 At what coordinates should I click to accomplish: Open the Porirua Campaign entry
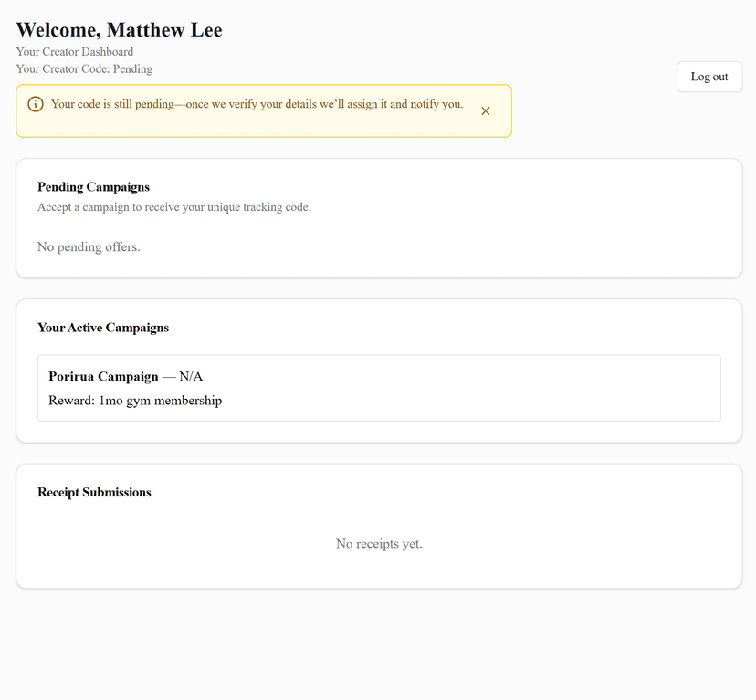(x=103, y=376)
